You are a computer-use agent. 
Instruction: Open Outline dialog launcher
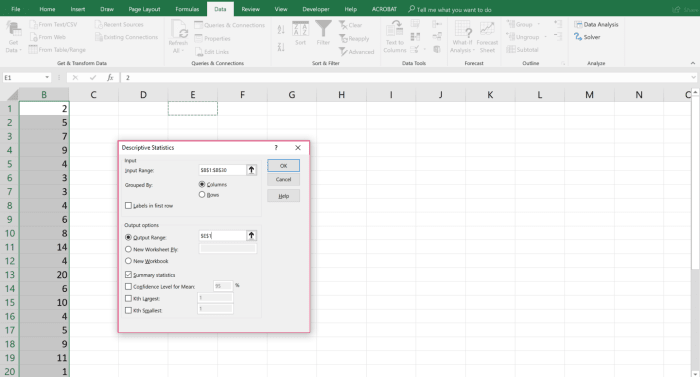coord(563,63)
